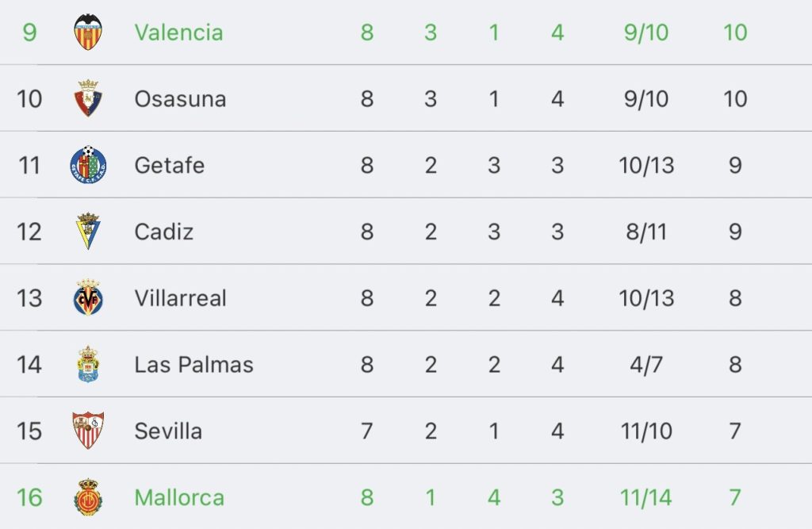
Task: Tap the Las Palmas club crest
Action: (x=88, y=364)
